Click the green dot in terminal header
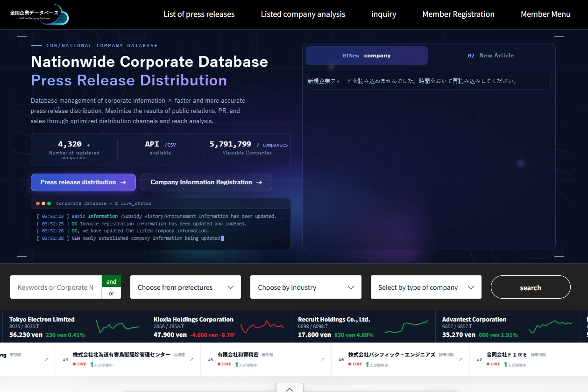This screenshot has width=588, height=392. (49, 203)
